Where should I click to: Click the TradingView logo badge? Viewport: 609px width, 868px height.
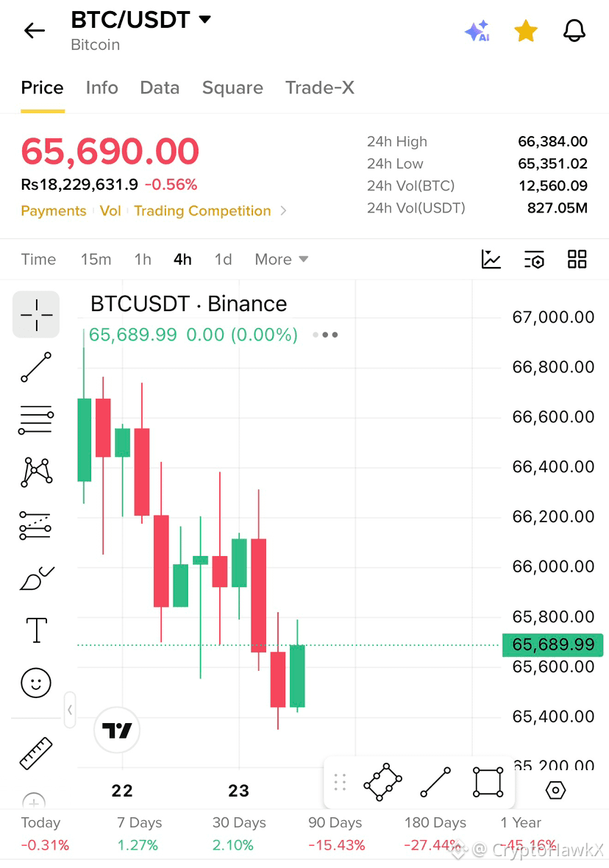(117, 730)
